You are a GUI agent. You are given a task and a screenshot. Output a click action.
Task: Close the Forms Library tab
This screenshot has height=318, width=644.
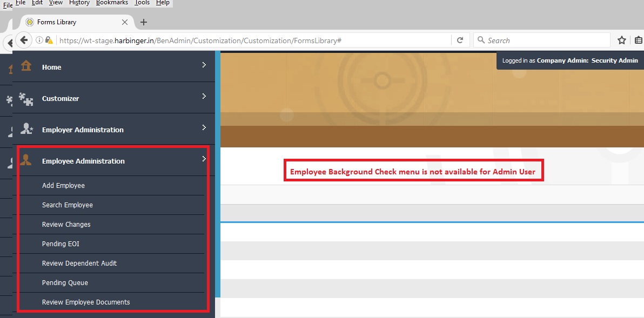[x=125, y=22]
